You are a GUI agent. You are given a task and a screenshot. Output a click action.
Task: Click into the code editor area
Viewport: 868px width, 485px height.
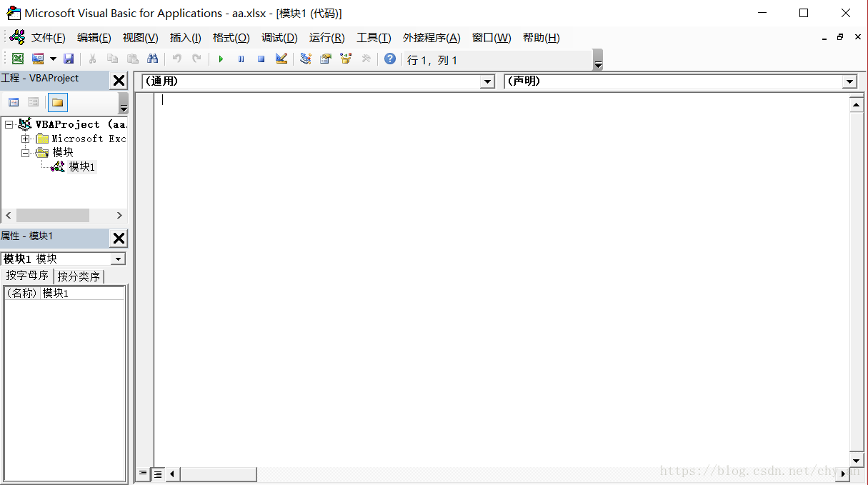pos(502,279)
